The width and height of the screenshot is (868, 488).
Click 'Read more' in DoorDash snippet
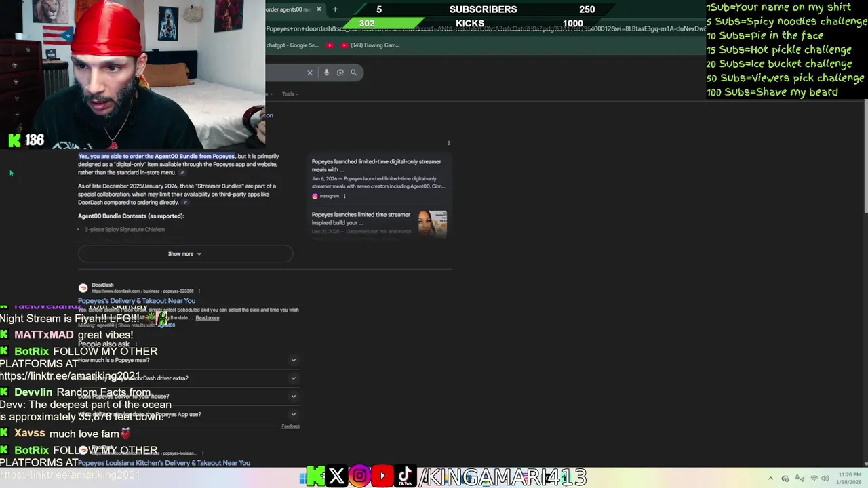[208, 318]
